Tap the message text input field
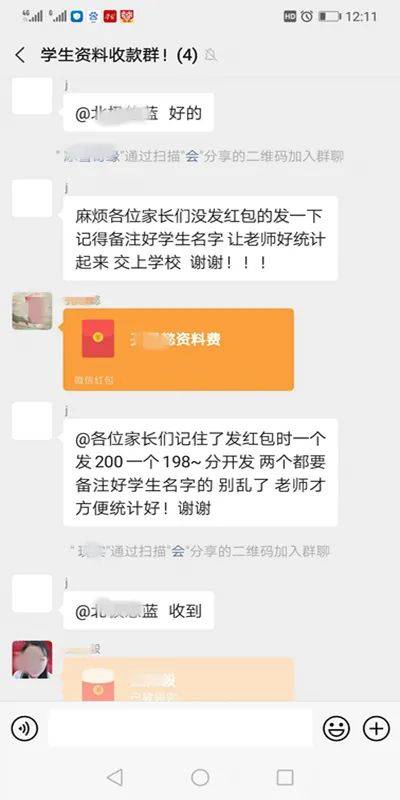The height and width of the screenshot is (800, 400). (181, 728)
